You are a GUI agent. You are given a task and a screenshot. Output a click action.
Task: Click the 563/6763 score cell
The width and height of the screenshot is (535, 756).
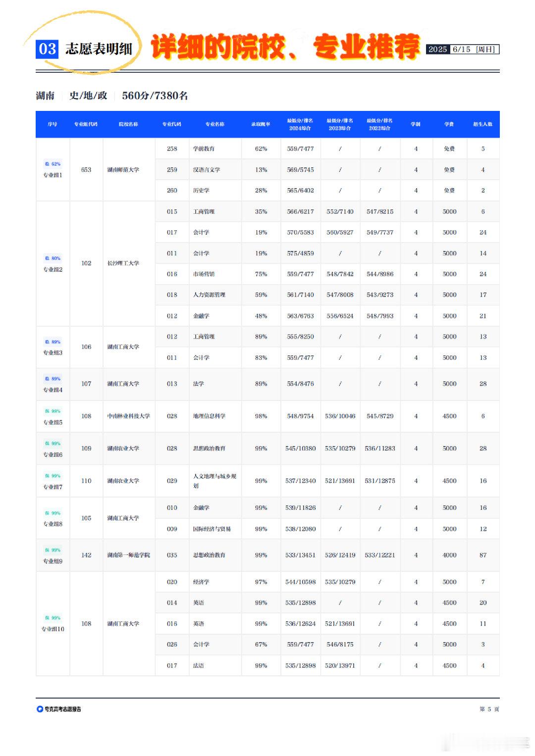300,316
